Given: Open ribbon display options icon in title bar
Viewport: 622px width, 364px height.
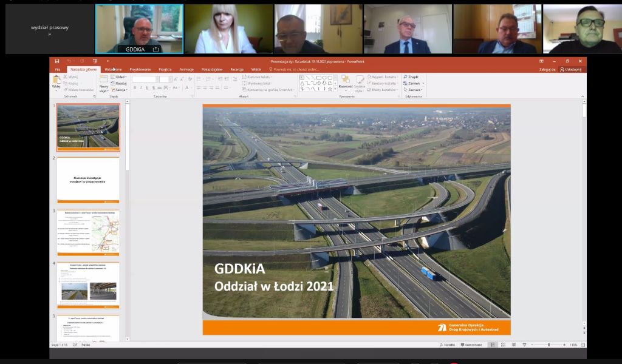Looking at the screenshot, I should (541, 61).
